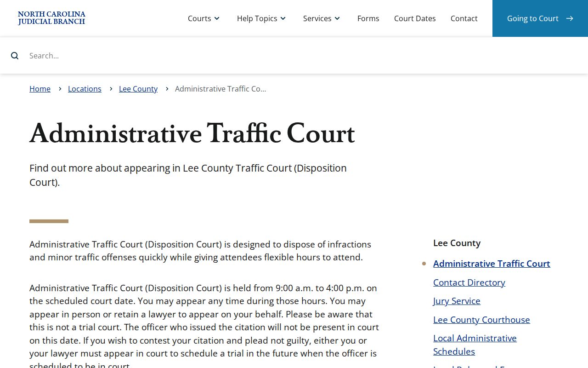Click the search magnifier icon

pyautogui.click(x=15, y=56)
